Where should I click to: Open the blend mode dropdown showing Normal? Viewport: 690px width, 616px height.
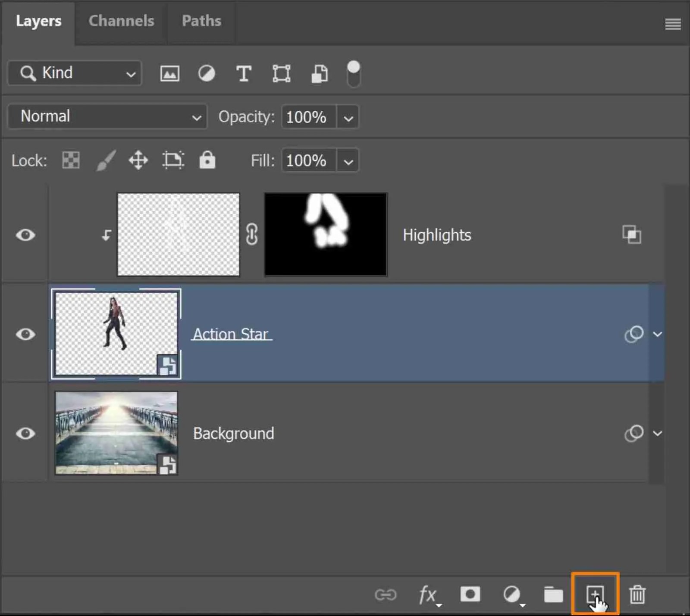pos(107,116)
